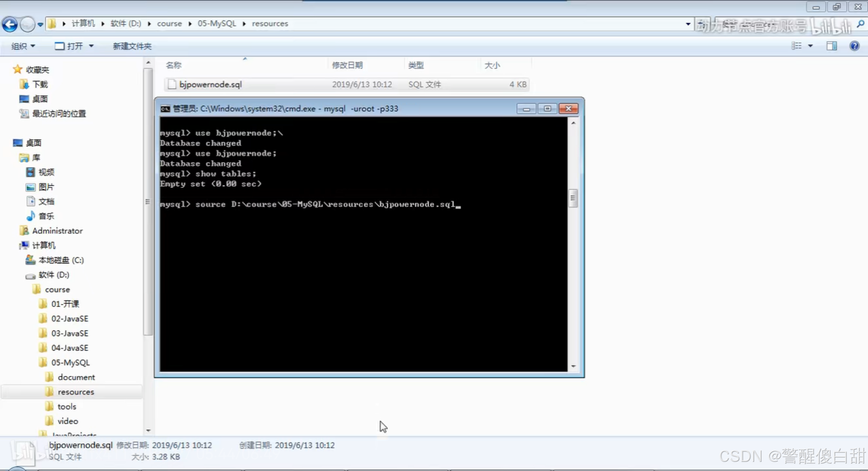Image resolution: width=868 pixels, height=471 pixels.
Task: Open the 04-JavaSE folder
Action: (70, 348)
